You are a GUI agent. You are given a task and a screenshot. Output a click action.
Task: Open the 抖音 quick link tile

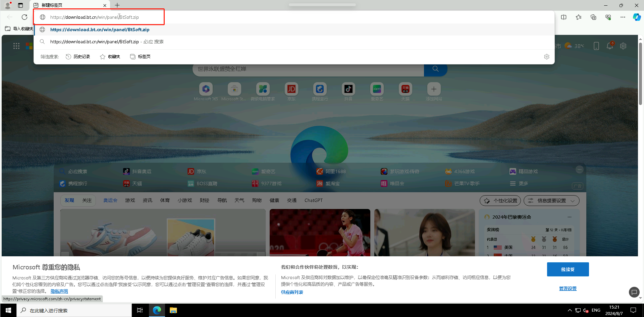(x=348, y=92)
